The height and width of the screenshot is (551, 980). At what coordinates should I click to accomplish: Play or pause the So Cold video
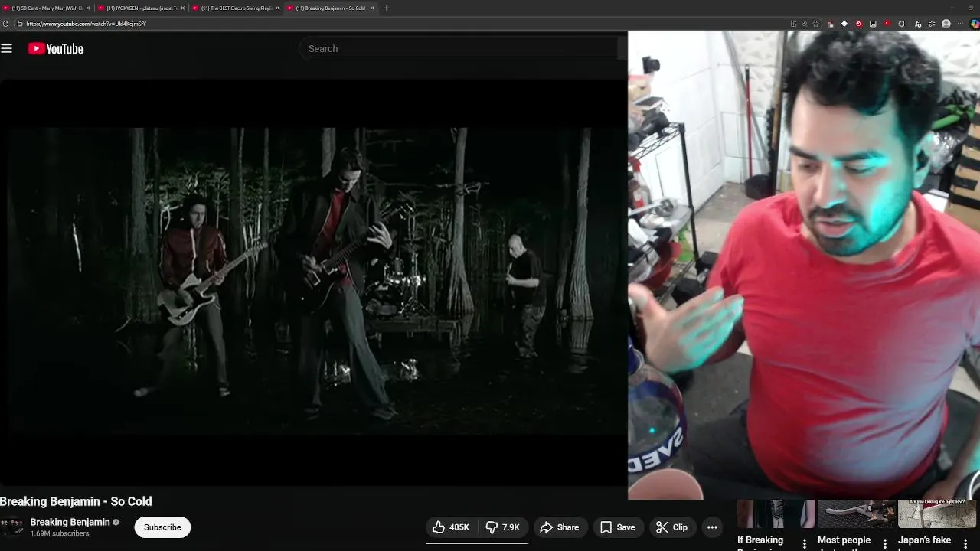[x=313, y=282]
